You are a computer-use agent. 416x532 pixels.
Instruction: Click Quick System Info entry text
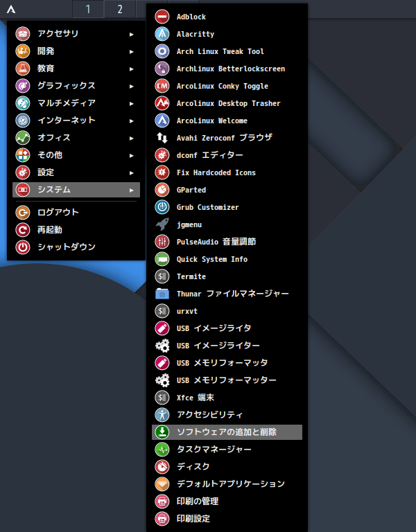(x=212, y=259)
